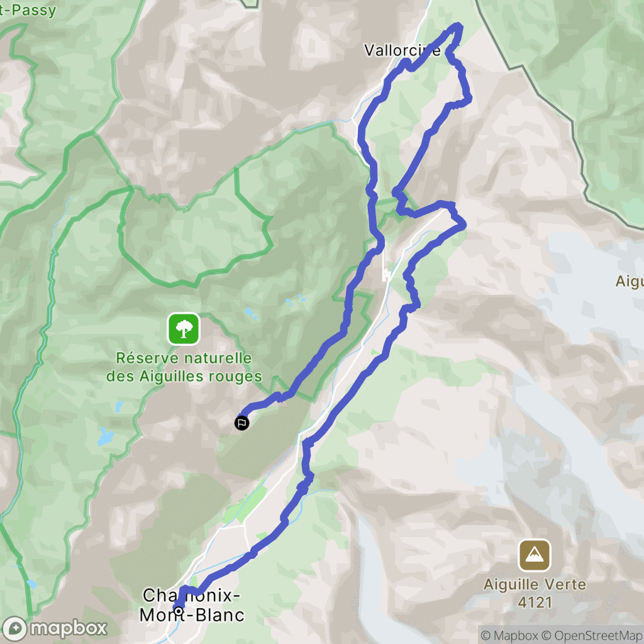Select the route start circle at Chamonix
This screenshot has width=644, height=644.
click(178, 611)
